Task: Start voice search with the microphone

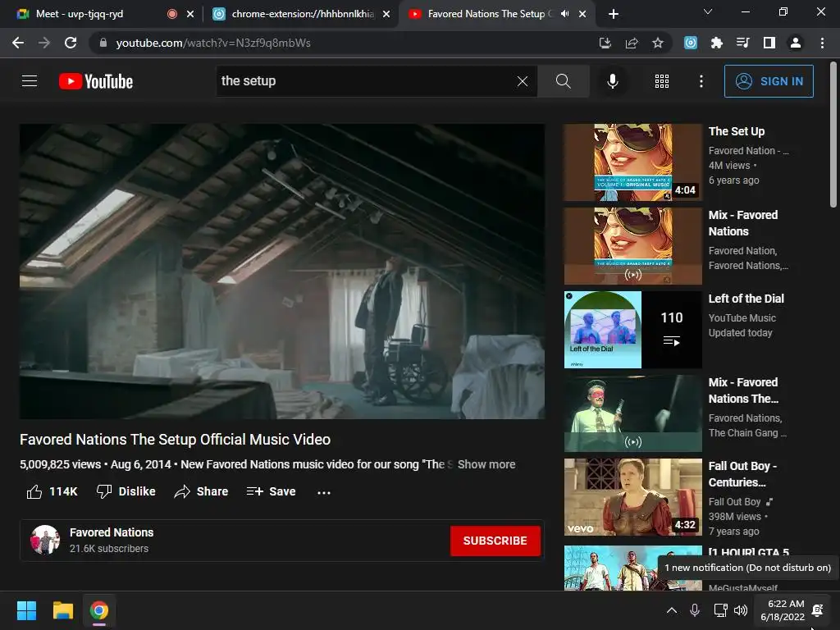Action: (612, 81)
